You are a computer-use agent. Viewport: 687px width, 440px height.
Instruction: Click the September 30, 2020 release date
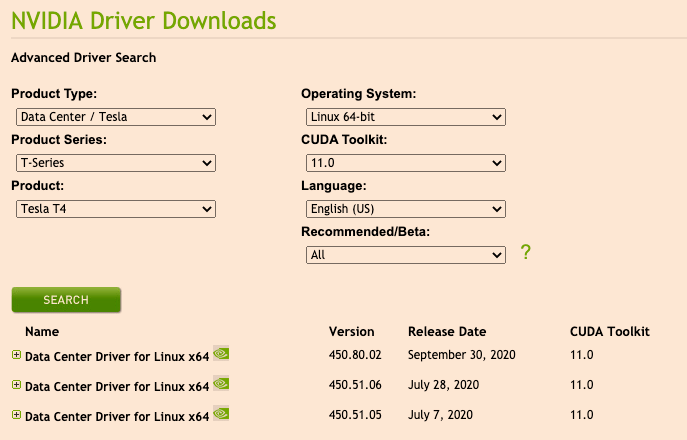click(x=461, y=355)
